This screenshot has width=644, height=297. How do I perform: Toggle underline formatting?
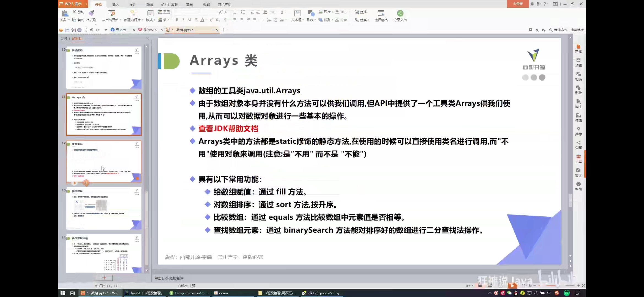(x=190, y=20)
